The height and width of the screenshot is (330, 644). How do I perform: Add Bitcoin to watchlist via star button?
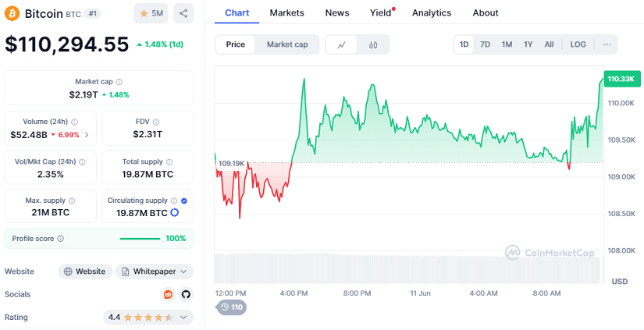click(x=151, y=13)
